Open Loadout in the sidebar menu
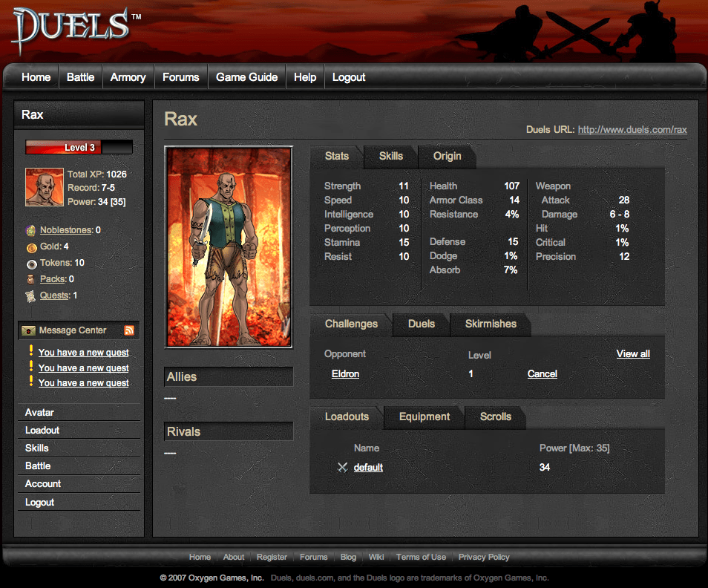Screen dimensions: 708x588 pos(79,431)
